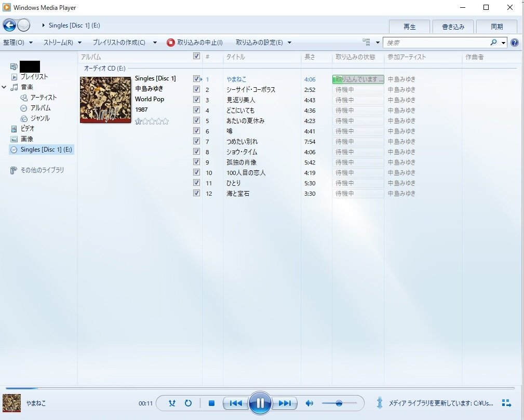Open the プレイリストの作成 dropdown arrow
524x420 pixels.
coord(155,43)
